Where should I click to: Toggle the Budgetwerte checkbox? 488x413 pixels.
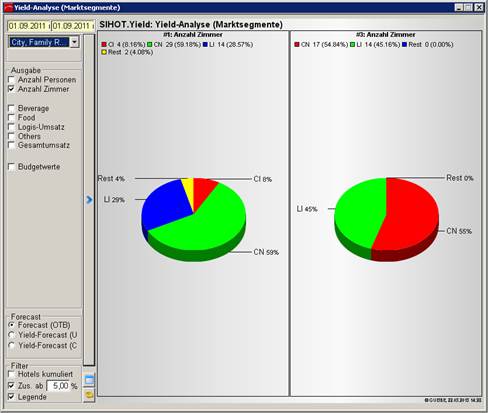click(x=12, y=167)
